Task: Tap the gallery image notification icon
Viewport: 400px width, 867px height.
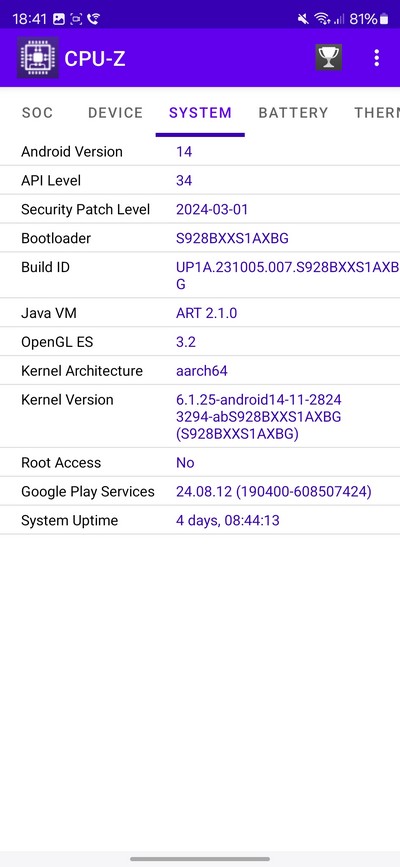Action: pos(59,19)
